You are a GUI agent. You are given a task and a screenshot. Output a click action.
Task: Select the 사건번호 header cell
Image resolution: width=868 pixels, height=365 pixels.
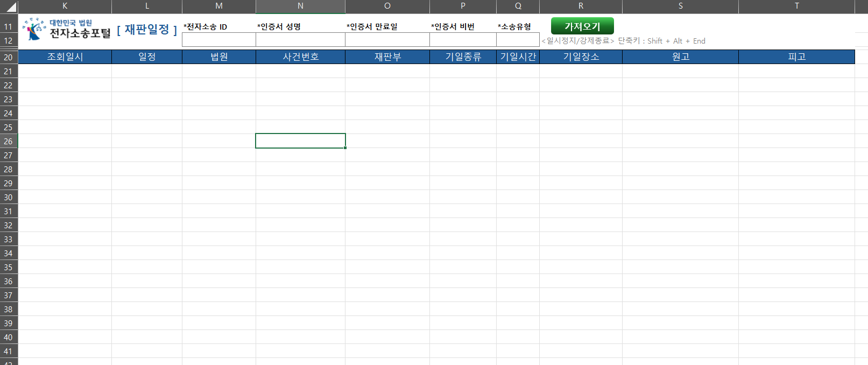point(300,57)
